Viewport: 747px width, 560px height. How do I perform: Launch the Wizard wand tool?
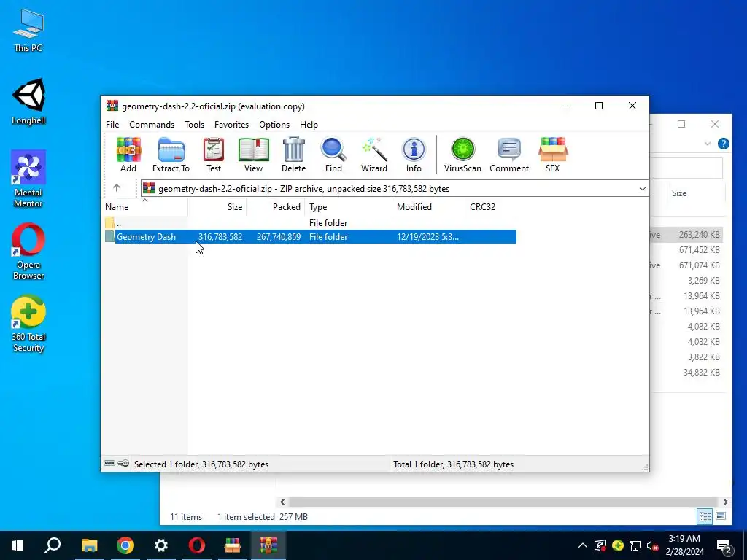[x=374, y=155]
